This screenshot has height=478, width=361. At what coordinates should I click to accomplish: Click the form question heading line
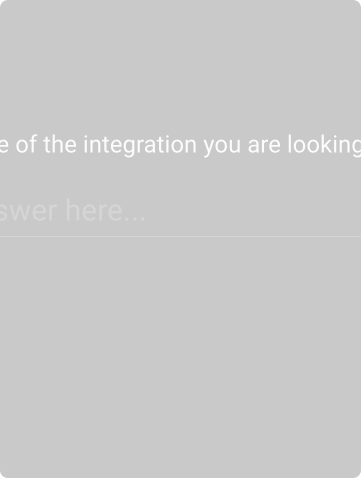click(x=180, y=145)
